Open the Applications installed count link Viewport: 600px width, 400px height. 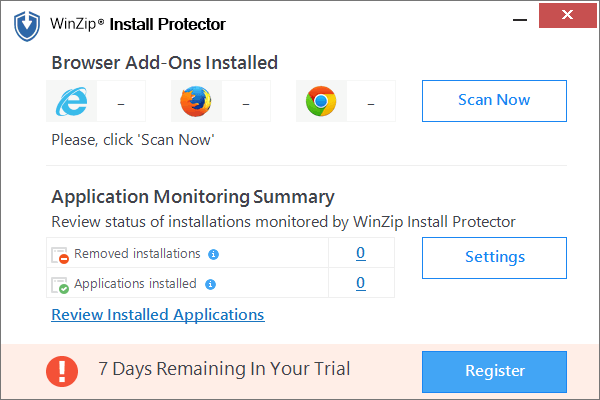360,283
